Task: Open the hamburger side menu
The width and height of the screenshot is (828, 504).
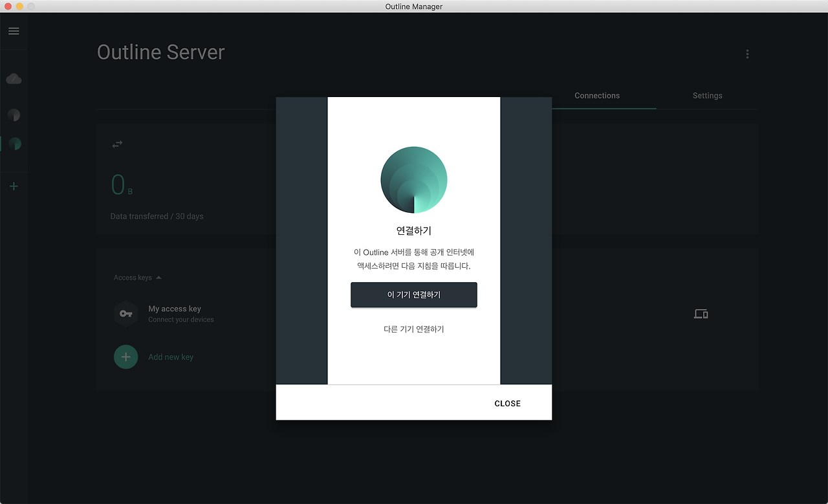Action: [x=14, y=31]
